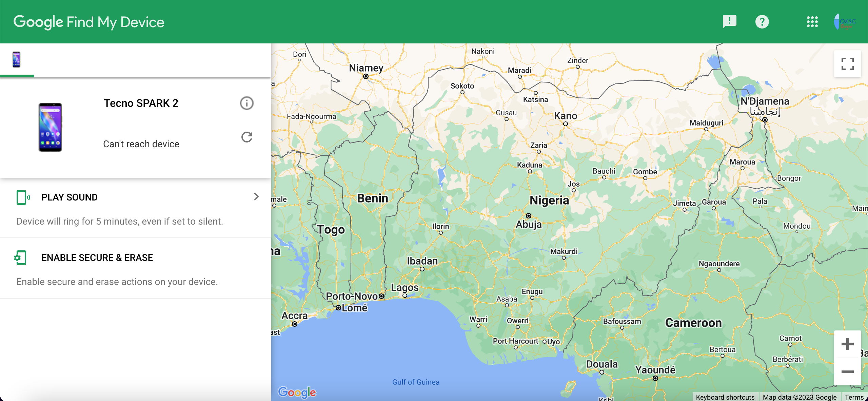Click the Secure & Erase phone icon

coord(20,258)
